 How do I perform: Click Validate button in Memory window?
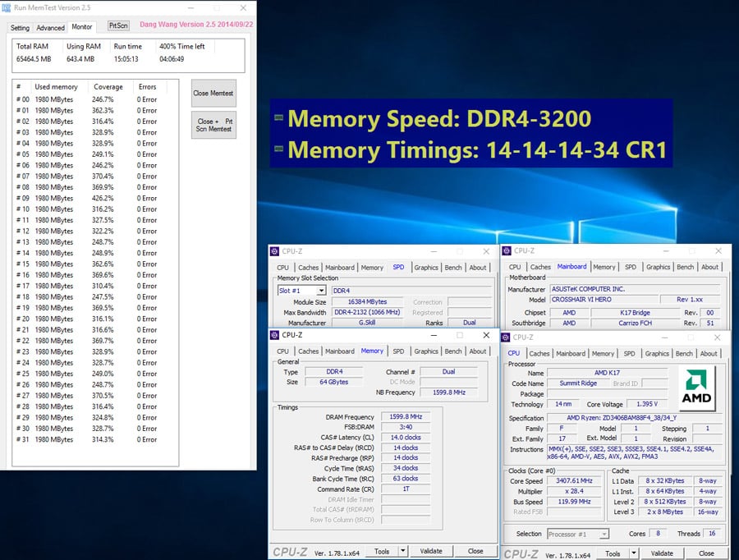431,551
